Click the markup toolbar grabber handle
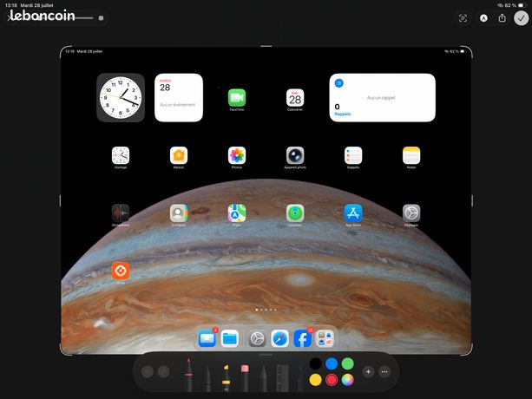Viewport: 532px width, 399px height. (266, 355)
